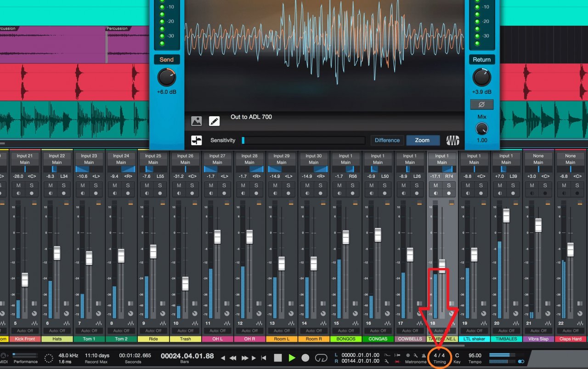The height and width of the screenshot is (369, 588).
Task: Click the latency compensation icon left of Sensitivity
Action: (197, 140)
